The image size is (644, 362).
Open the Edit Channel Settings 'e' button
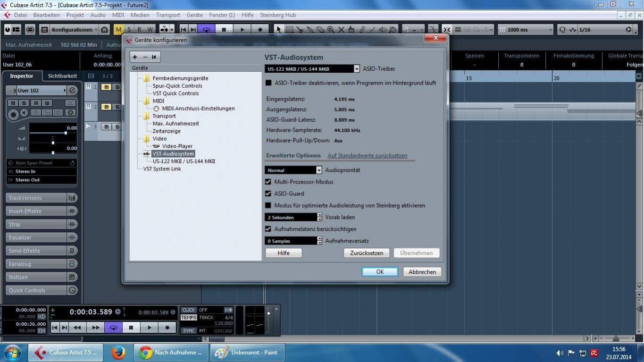(72, 90)
